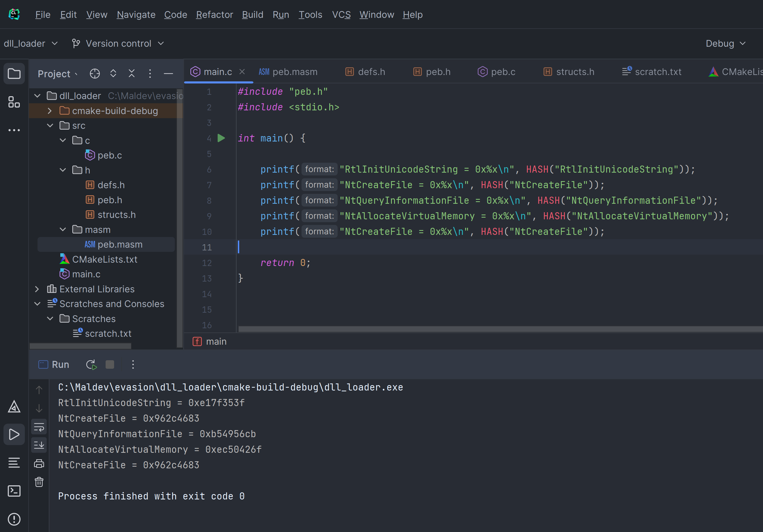The image size is (763, 532).
Task: Open the Version control branch widget
Action: 118,44
